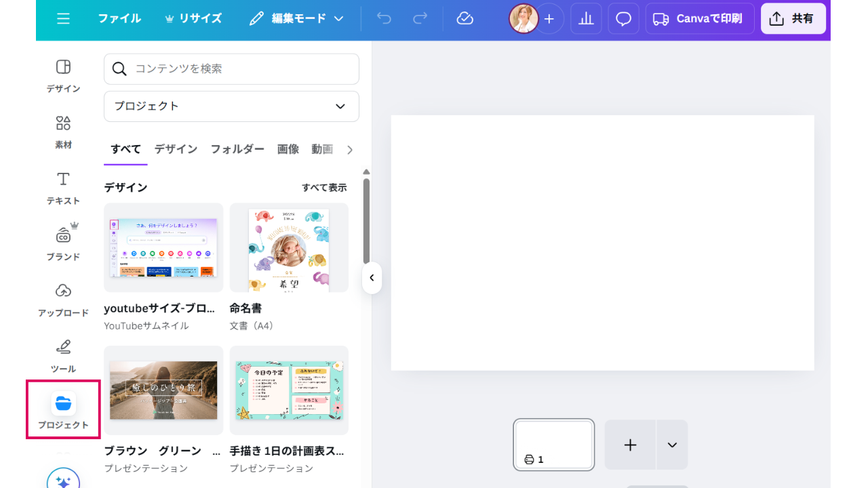Open the analytics bar chart icon
Image resolution: width=868 pixels, height=488 pixels.
point(586,19)
